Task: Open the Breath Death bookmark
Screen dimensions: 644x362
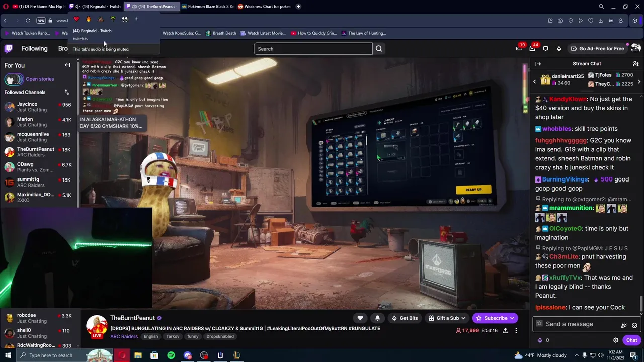Action: 220,33
